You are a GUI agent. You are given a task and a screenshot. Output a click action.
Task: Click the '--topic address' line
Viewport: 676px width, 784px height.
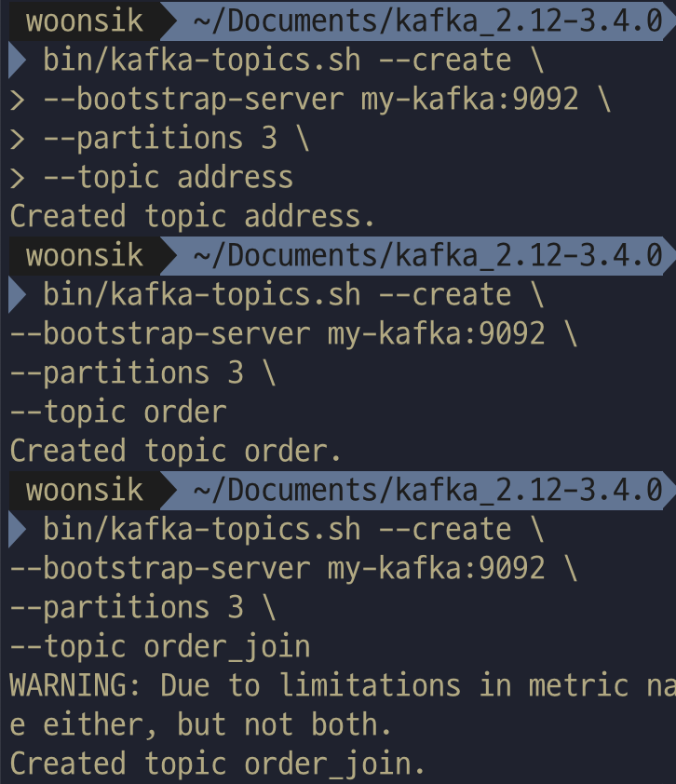pos(169,178)
